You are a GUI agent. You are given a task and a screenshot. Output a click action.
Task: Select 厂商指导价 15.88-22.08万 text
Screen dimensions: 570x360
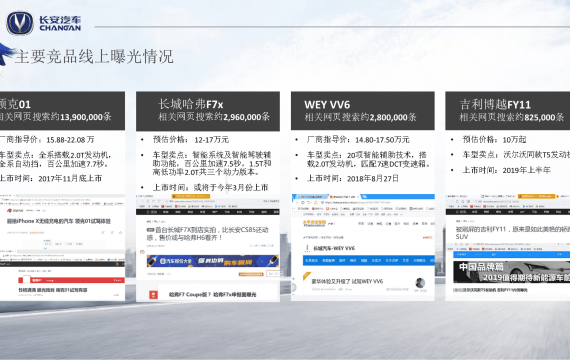47,140
